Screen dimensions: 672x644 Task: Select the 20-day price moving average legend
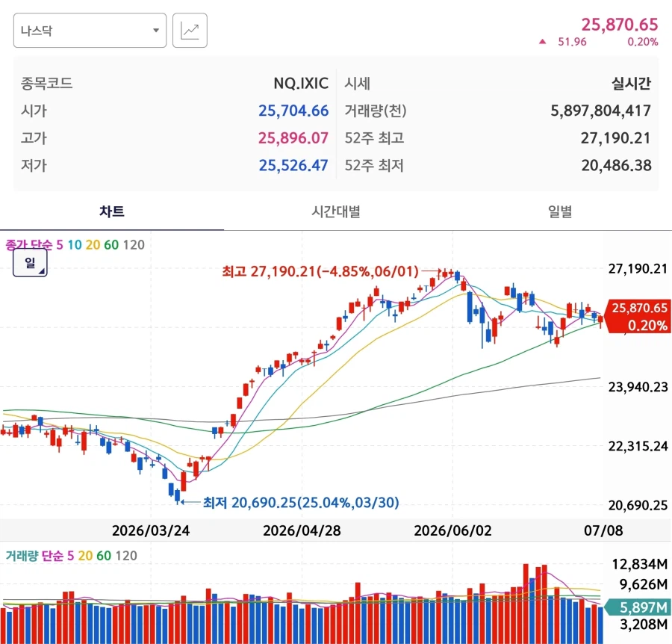tap(93, 245)
